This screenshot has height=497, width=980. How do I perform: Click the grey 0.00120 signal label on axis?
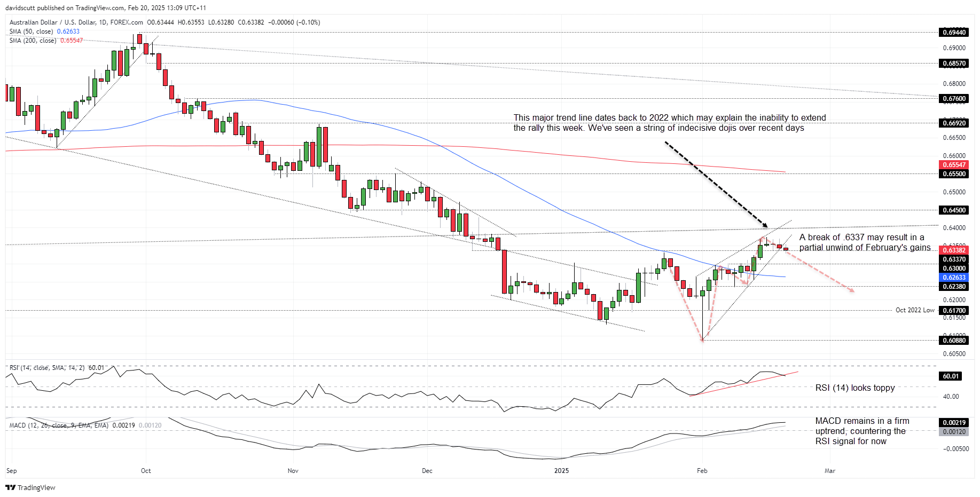(x=954, y=432)
